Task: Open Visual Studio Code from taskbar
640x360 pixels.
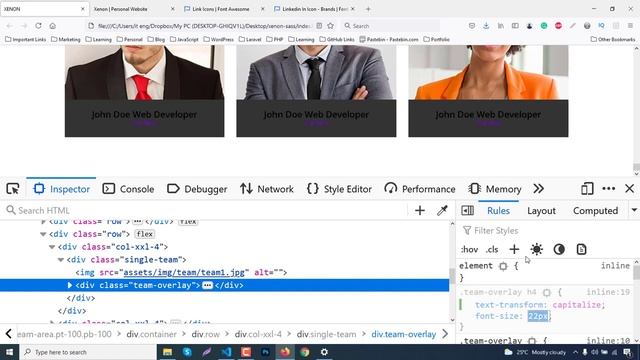Action: [226, 352]
